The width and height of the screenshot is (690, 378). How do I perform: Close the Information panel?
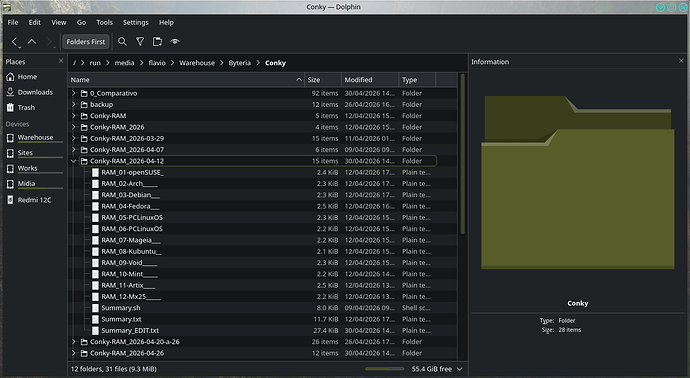coord(681,61)
